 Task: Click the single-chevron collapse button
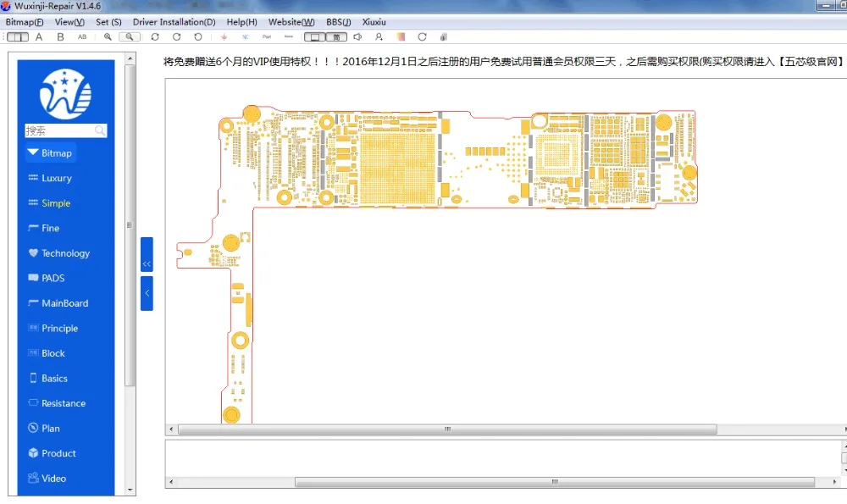coord(147,293)
